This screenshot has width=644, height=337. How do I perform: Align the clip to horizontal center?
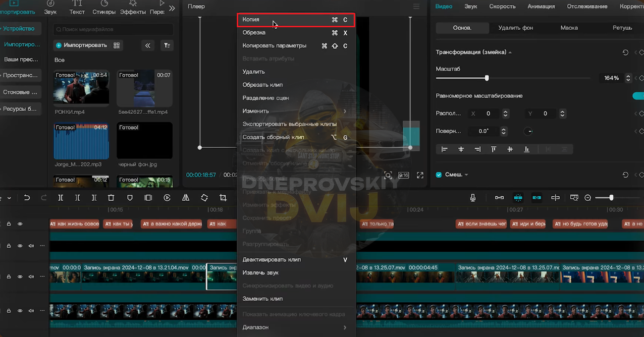[x=461, y=149]
